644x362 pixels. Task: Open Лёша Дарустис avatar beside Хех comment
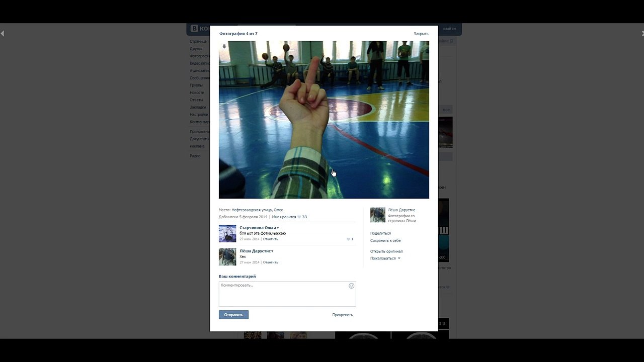pyautogui.click(x=227, y=257)
